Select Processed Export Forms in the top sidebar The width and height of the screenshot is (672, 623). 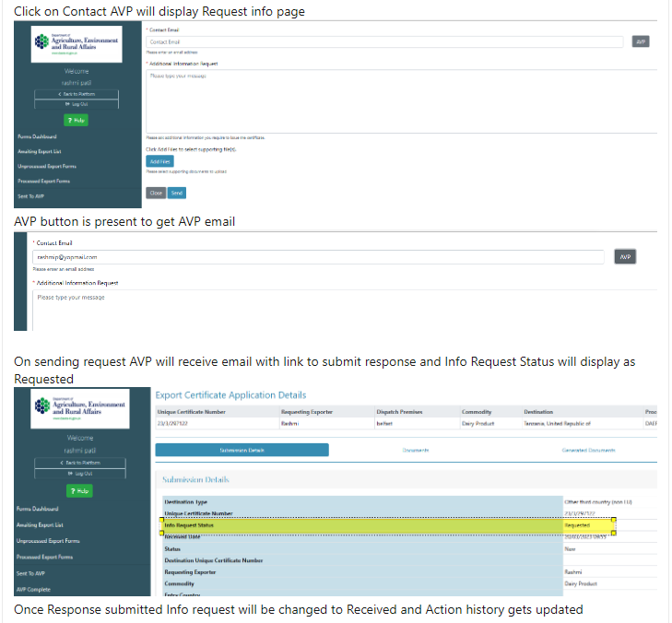pyautogui.click(x=46, y=181)
